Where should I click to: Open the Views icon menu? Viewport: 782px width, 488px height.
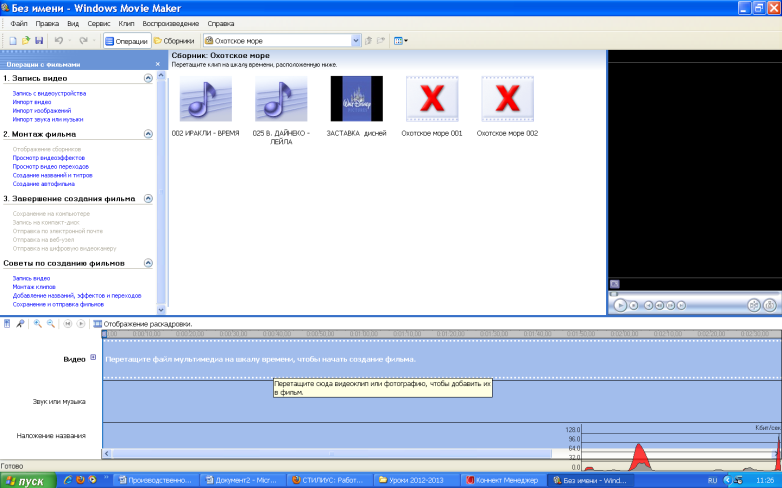[x=400, y=41]
